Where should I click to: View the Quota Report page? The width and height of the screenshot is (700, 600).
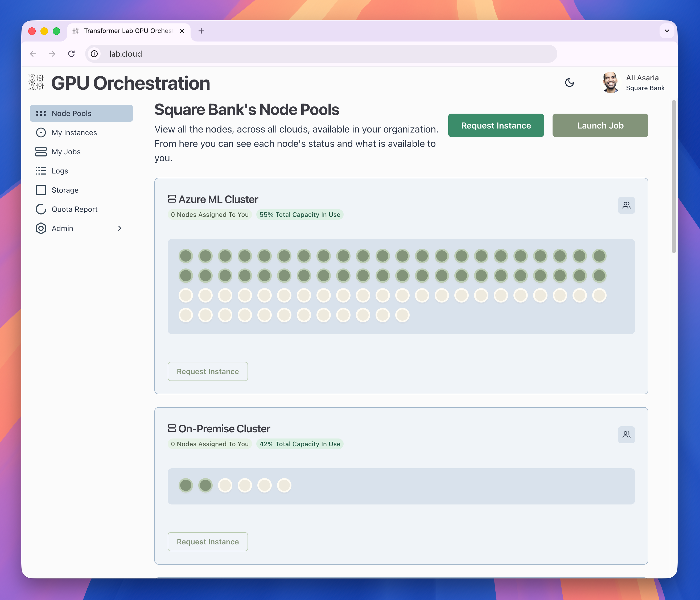[x=74, y=209]
